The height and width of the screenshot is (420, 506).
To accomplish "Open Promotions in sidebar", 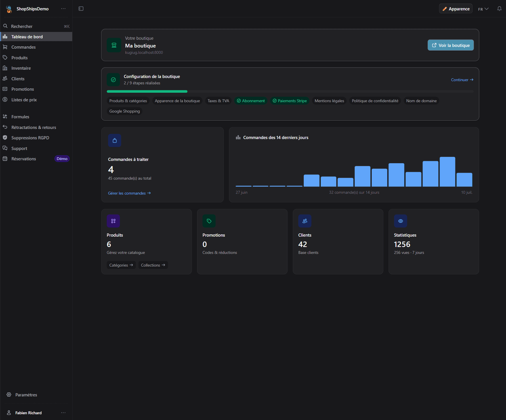I will pos(36,89).
